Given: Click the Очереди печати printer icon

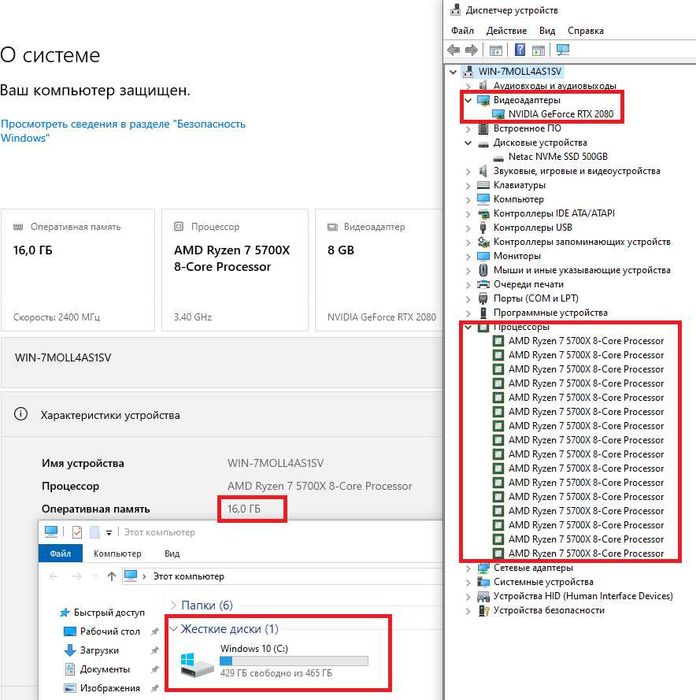Looking at the screenshot, I should (x=483, y=284).
